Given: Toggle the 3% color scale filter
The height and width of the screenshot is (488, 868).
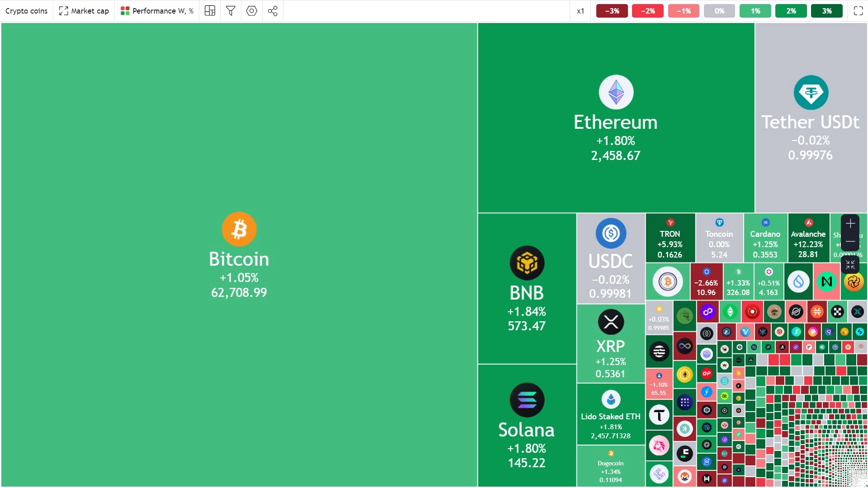Looking at the screenshot, I should (x=827, y=11).
